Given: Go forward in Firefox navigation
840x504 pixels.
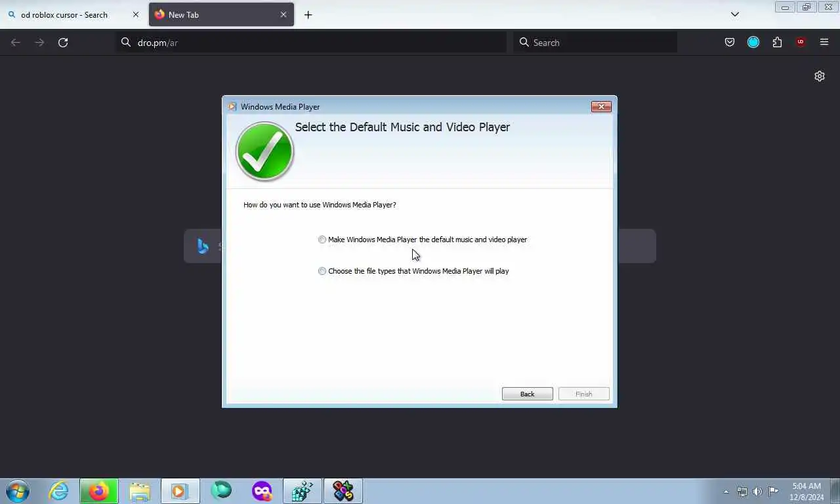Looking at the screenshot, I should (39, 42).
